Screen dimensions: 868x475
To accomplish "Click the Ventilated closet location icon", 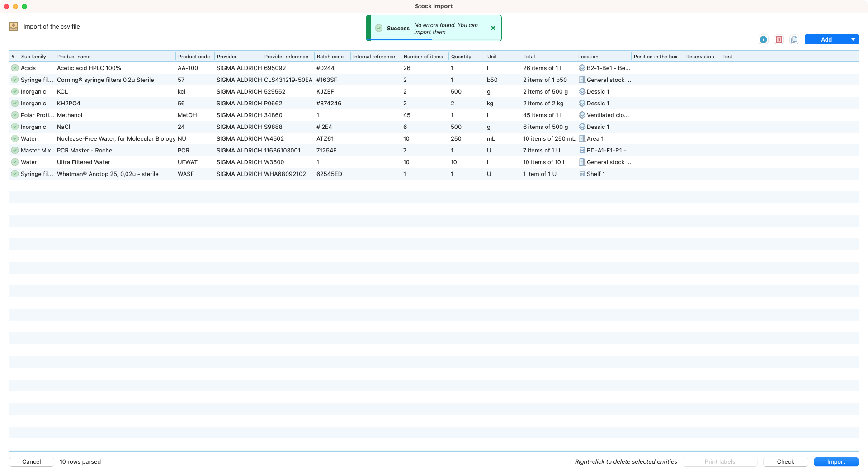I will 582,115.
